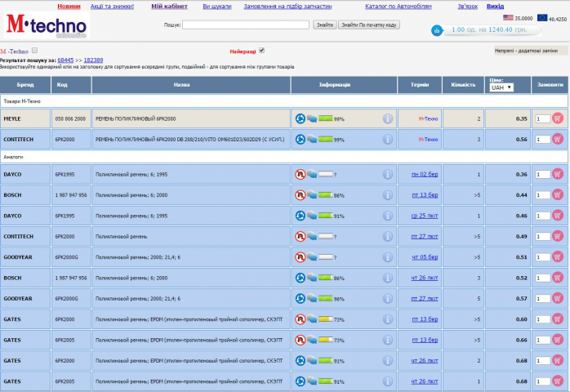The height and width of the screenshot is (392, 570).
Task: Sort by the Термін column header
Action: point(420,85)
